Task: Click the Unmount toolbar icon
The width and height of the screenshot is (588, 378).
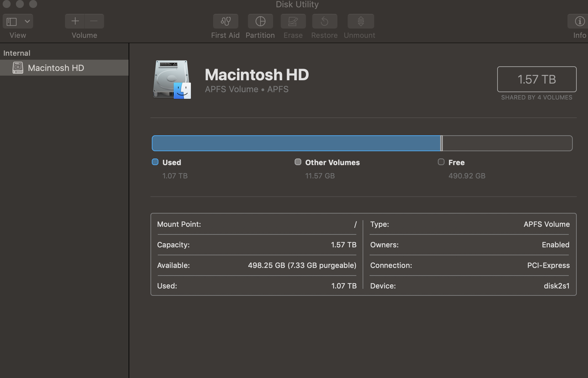Action: coord(361,21)
